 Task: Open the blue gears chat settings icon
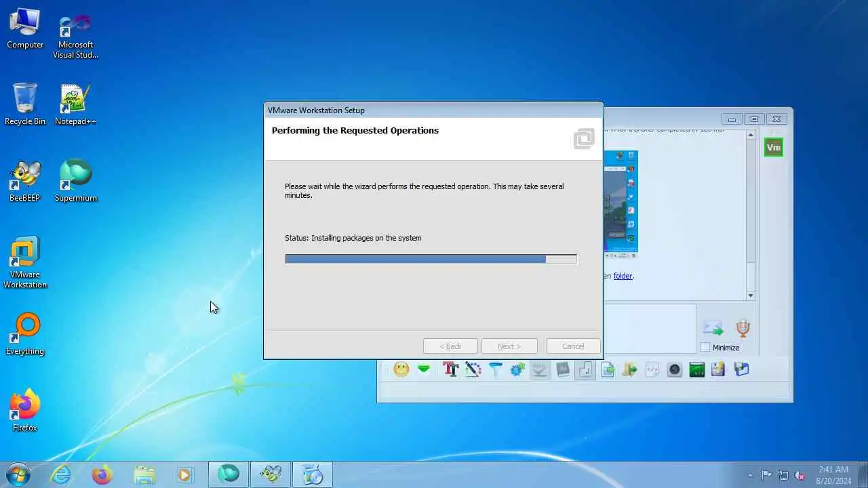pyautogui.click(x=518, y=369)
